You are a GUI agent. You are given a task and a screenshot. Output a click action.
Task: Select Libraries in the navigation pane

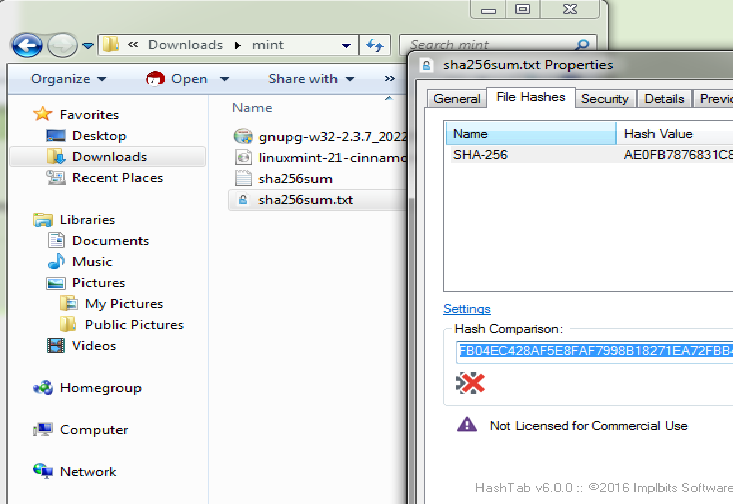click(87, 220)
